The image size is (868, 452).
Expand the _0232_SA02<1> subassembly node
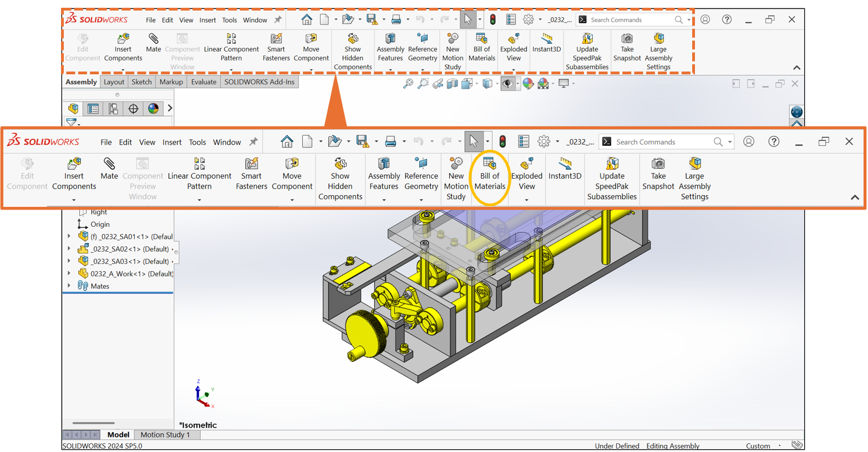(69, 249)
